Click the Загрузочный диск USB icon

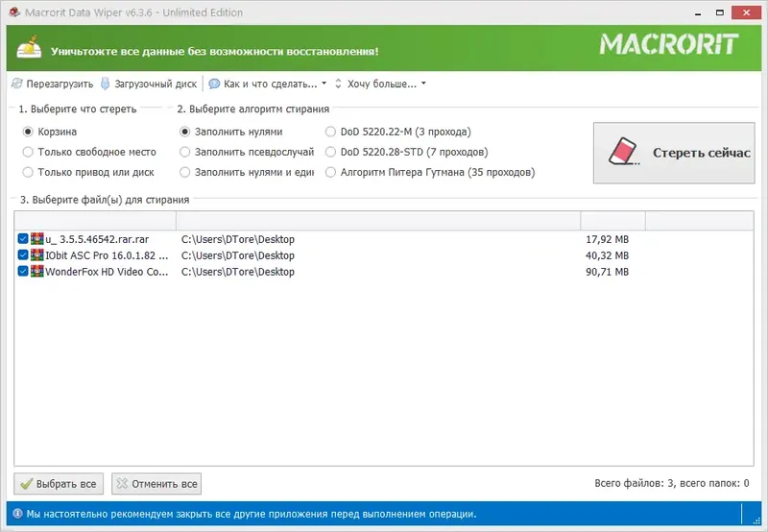(105, 84)
